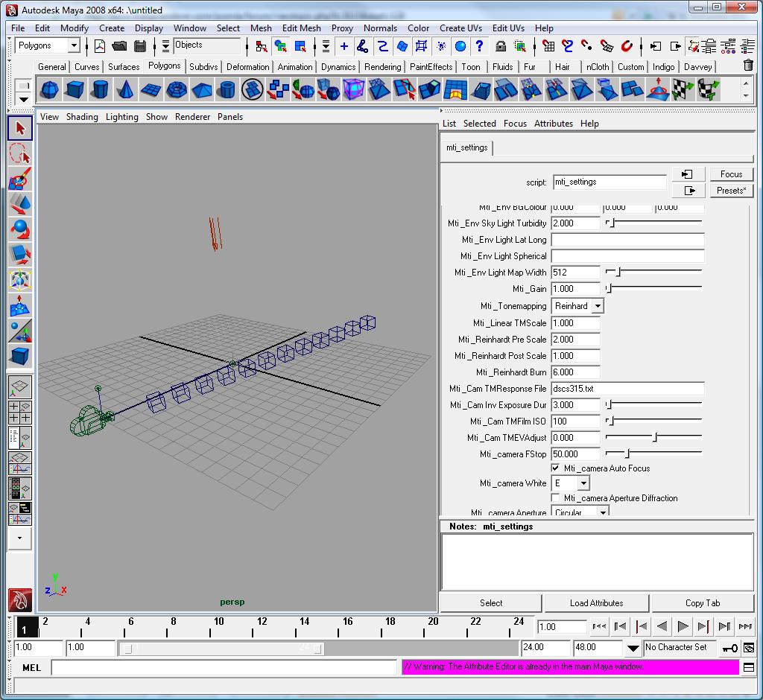This screenshot has width=763, height=700.
Task: Click frame 12 on the timeline
Action: point(253,626)
